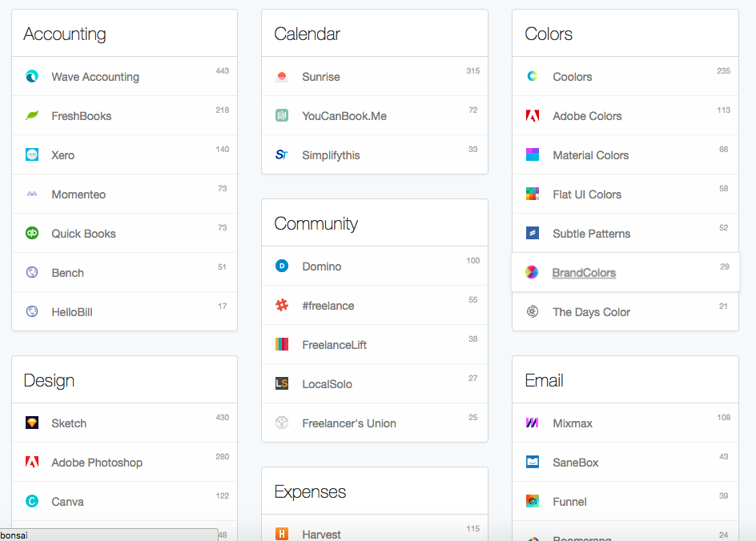Screen dimensions: 756x541
Task: Click the 443 count next to Wave Accounting
Action: click(x=223, y=70)
